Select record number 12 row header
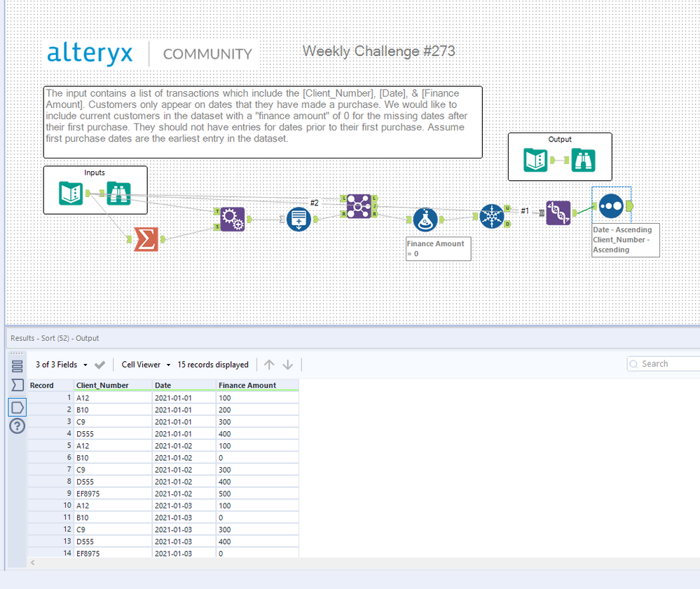 click(x=50, y=529)
